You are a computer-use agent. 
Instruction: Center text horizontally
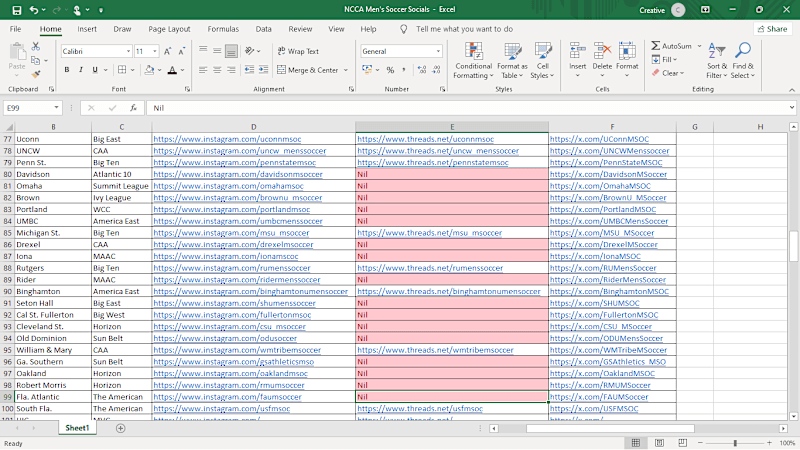click(217, 70)
